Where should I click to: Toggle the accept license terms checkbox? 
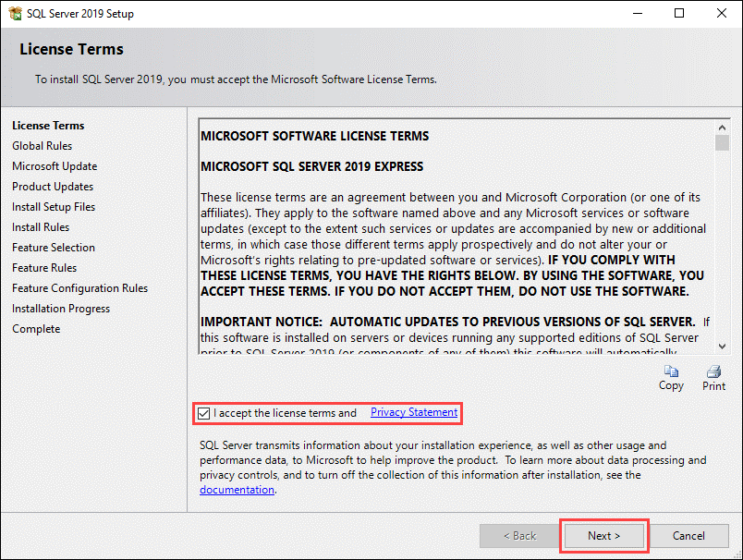point(204,413)
